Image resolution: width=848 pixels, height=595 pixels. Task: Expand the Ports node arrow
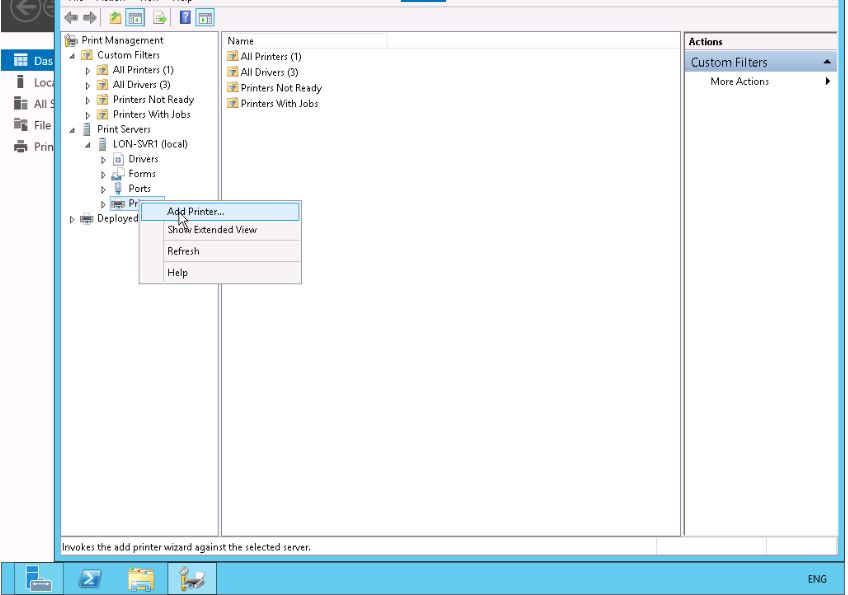click(103, 189)
